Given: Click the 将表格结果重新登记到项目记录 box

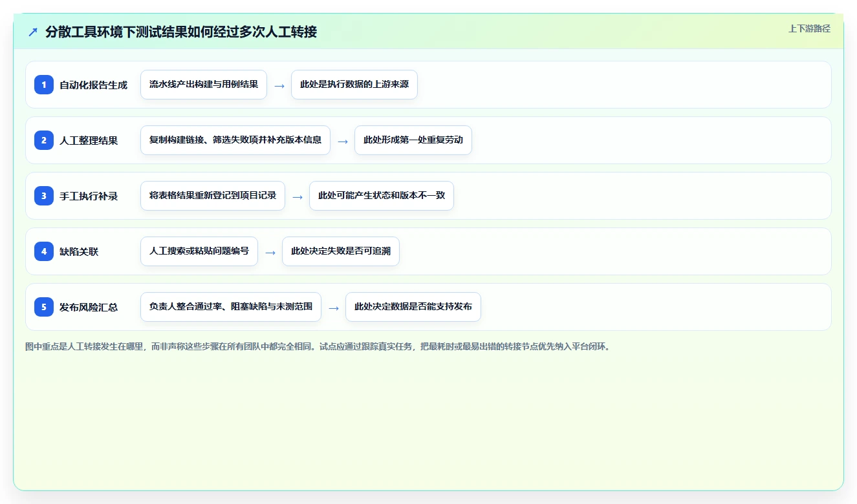Looking at the screenshot, I should (x=213, y=196).
